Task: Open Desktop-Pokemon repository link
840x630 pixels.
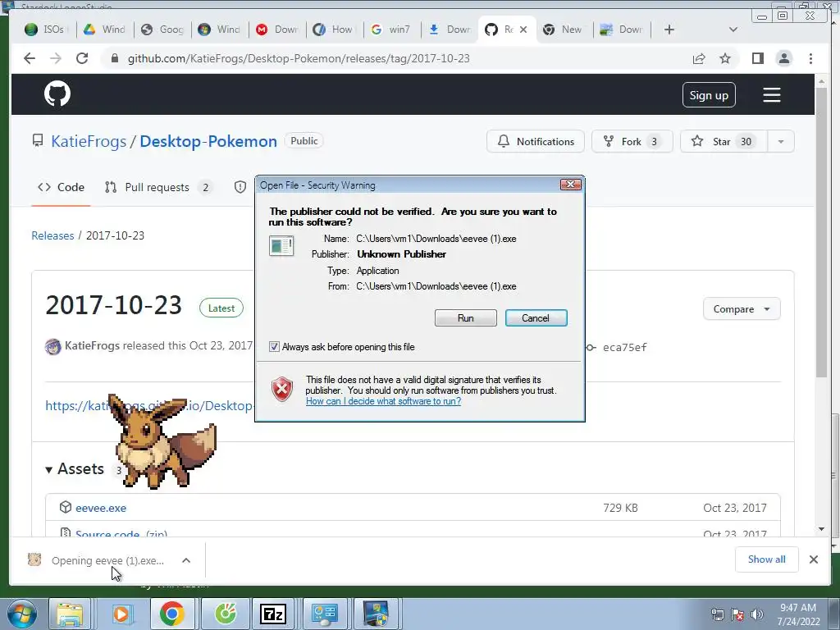Action: pyautogui.click(x=208, y=141)
